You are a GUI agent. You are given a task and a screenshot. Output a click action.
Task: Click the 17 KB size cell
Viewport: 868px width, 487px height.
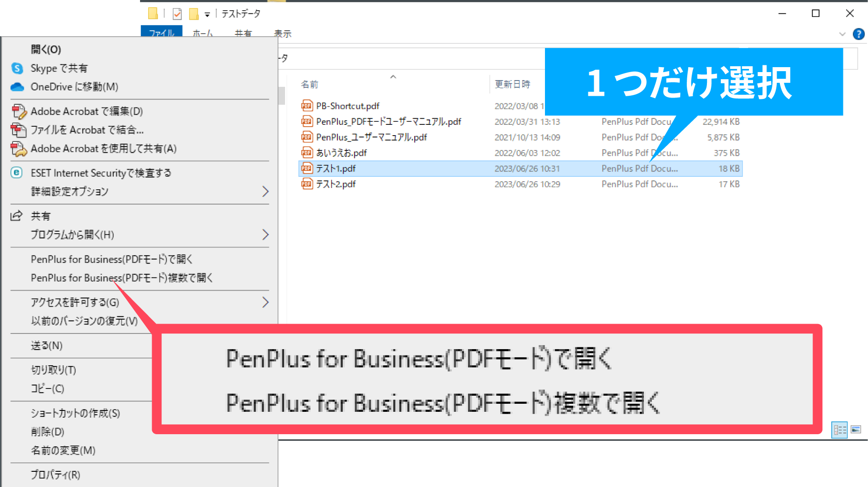pos(729,184)
